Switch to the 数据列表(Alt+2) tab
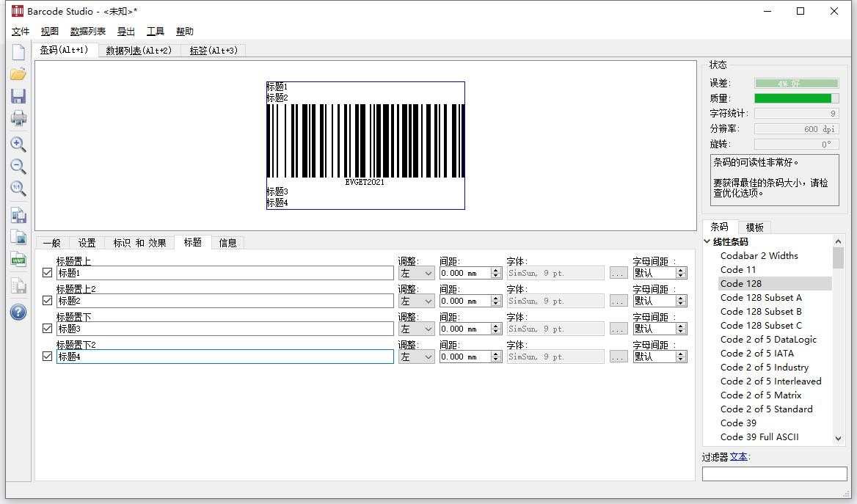Image resolution: width=857 pixels, height=504 pixels. [x=139, y=51]
